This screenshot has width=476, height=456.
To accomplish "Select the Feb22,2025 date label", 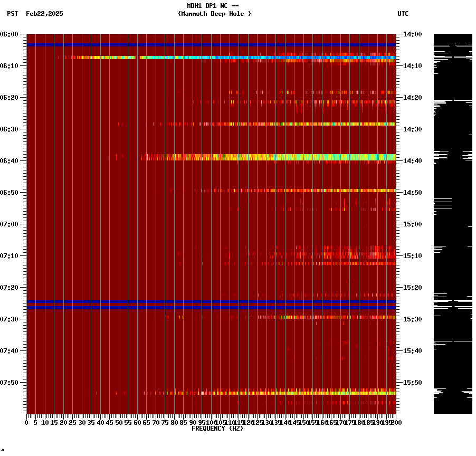I will tap(45, 14).
